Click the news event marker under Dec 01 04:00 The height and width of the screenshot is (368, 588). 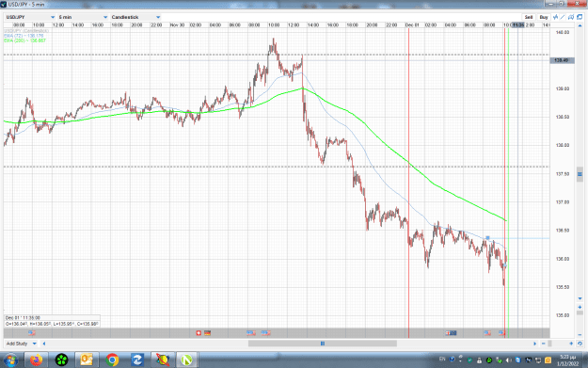451,333
